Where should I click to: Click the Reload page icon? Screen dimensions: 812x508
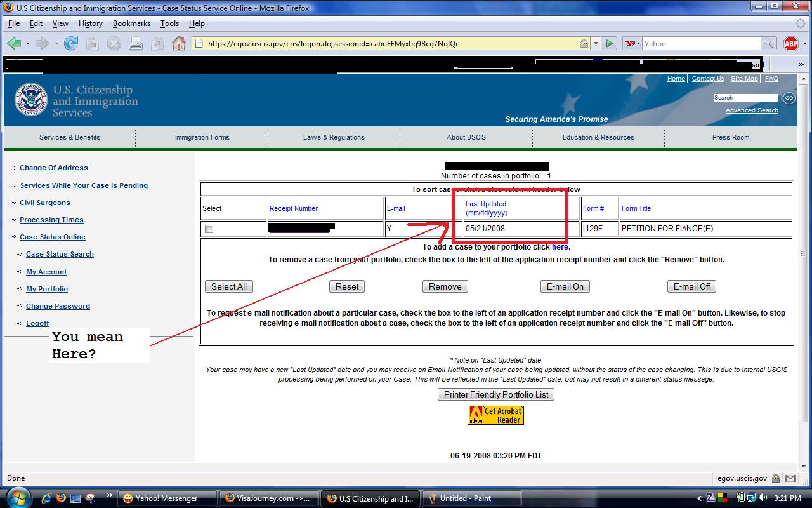coord(71,43)
